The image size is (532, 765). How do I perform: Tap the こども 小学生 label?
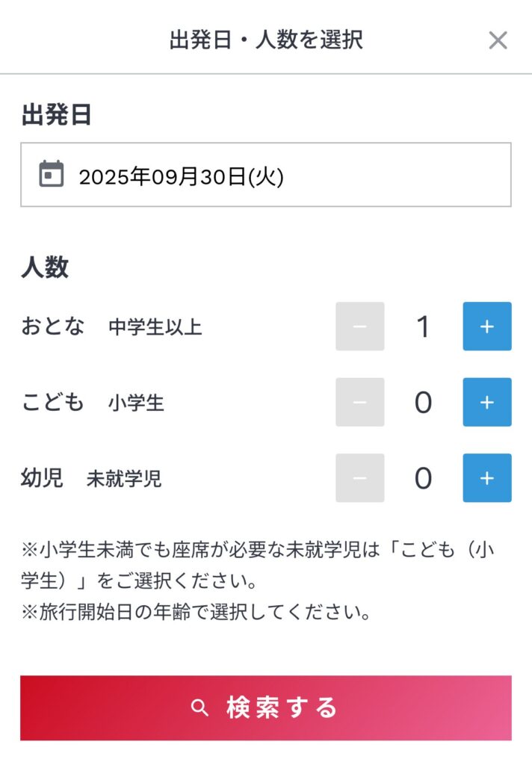92,403
